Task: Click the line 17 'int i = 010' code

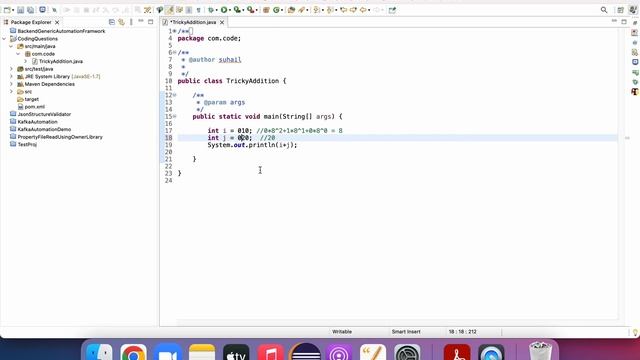Action: click(x=229, y=131)
